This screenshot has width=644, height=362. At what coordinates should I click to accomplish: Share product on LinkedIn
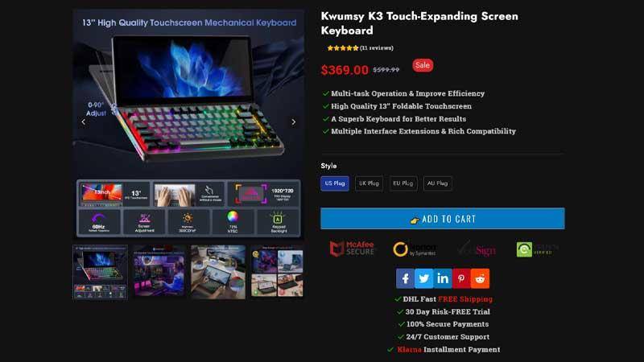point(442,278)
